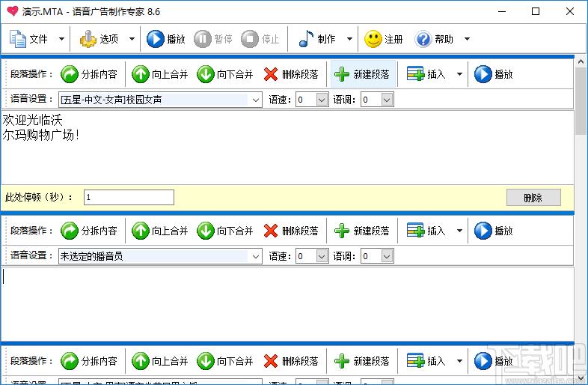Click 插入 in first paragraph toolbar

[x=426, y=74]
